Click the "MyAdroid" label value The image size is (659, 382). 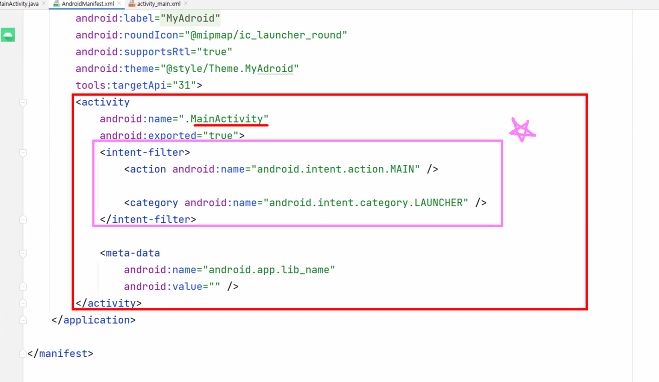[x=190, y=18]
